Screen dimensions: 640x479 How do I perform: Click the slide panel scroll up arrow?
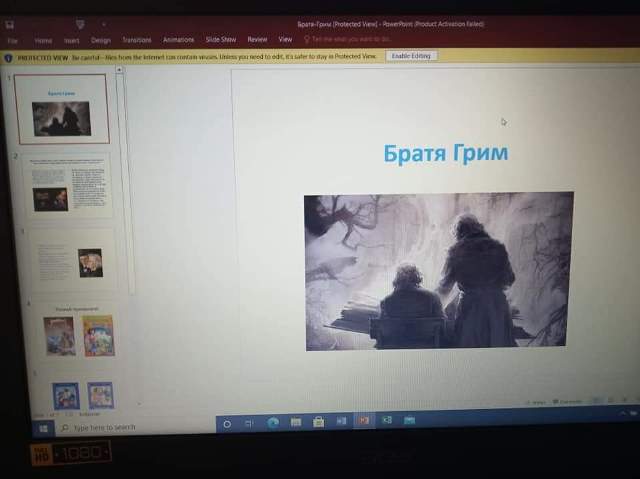point(119,70)
